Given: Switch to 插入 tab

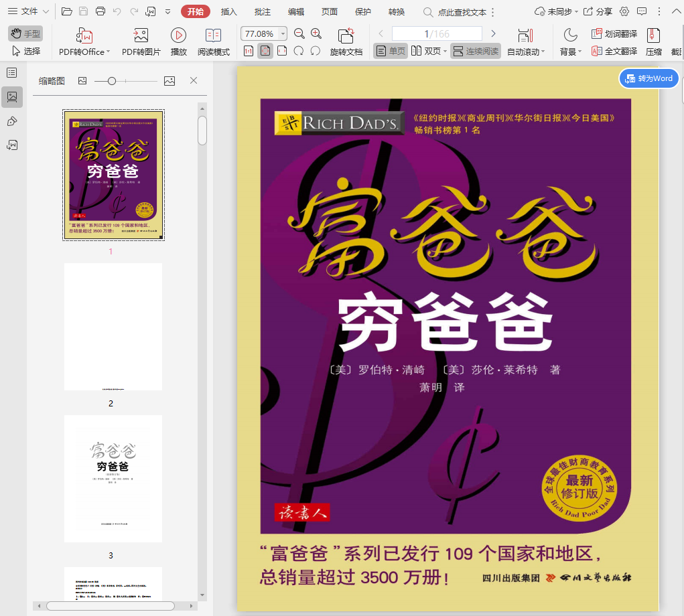Looking at the screenshot, I should click(x=228, y=12).
